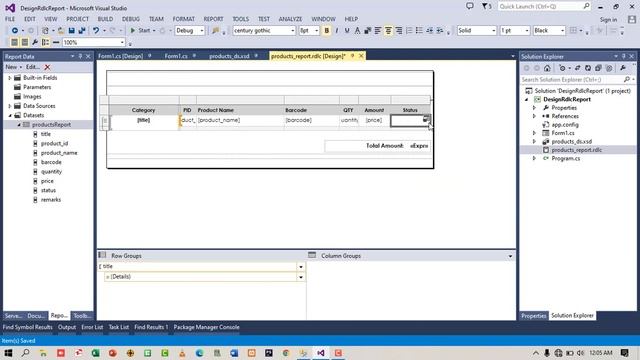
Task: Expand Form1.cs in Solution Explorer
Action: (x=534, y=133)
